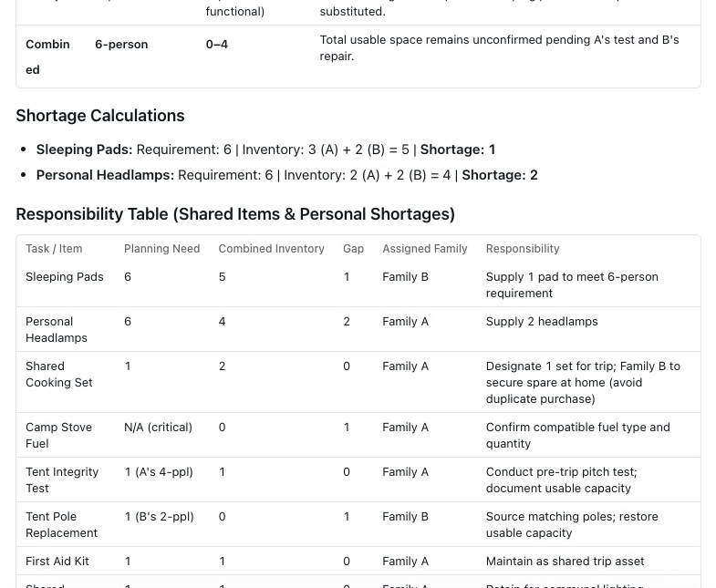The image size is (716, 588).
Task: Click the 'Gap' column header
Action: [353, 249]
